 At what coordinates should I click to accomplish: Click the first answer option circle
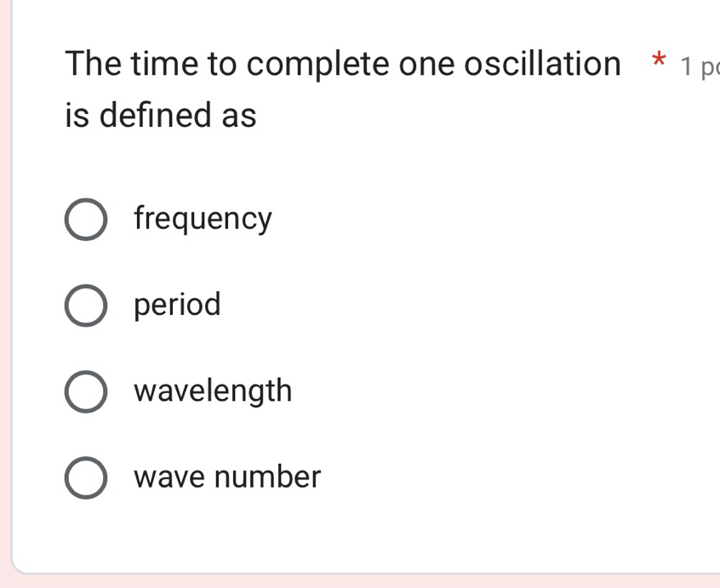(x=85, y=219)
